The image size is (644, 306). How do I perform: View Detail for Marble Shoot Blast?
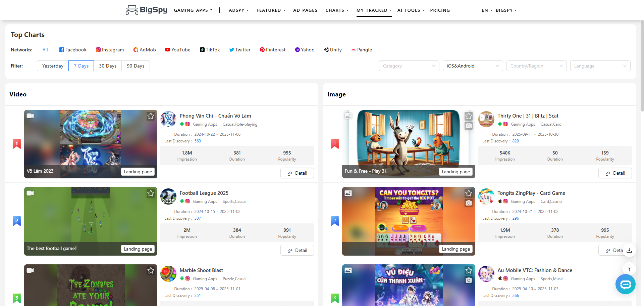click(x=297, y=304)
